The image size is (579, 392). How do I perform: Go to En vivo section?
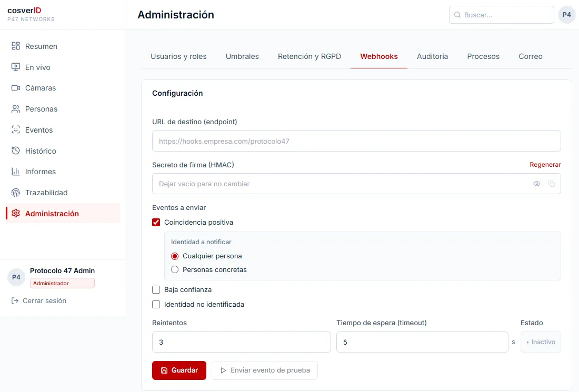tap(63, 67)
